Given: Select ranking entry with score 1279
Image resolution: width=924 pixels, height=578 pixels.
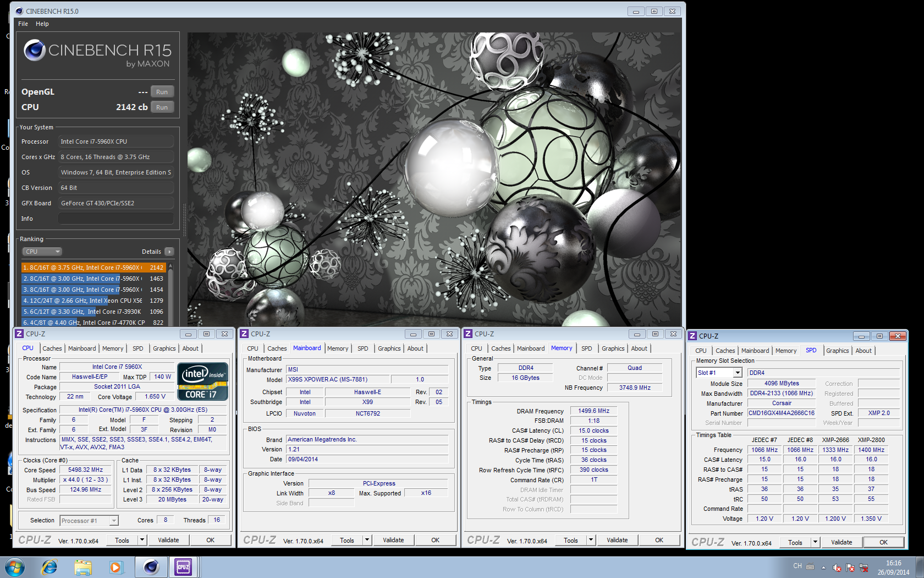Looking at the screenshot, I should pyautogui.click(x=94, y=301).
